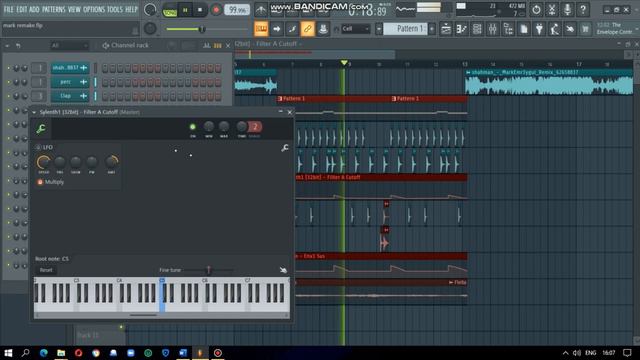Open the green wrench plugin settings

pos(41,129)
